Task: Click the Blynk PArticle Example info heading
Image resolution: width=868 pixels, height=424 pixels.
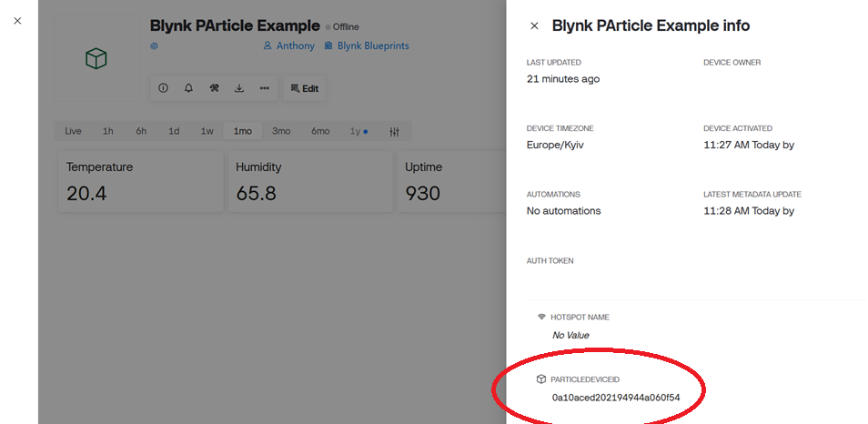Action: 651,25
